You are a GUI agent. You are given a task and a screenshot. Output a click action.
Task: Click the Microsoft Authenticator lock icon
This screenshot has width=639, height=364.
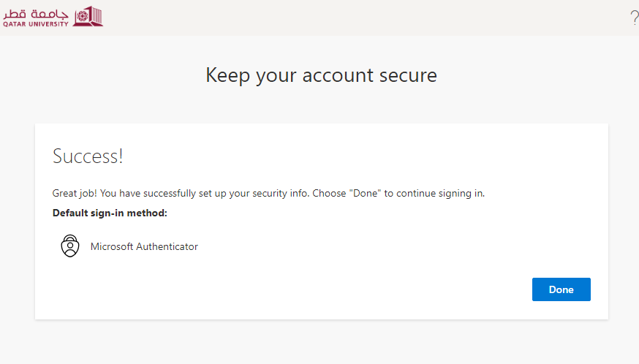pos(69,246)
